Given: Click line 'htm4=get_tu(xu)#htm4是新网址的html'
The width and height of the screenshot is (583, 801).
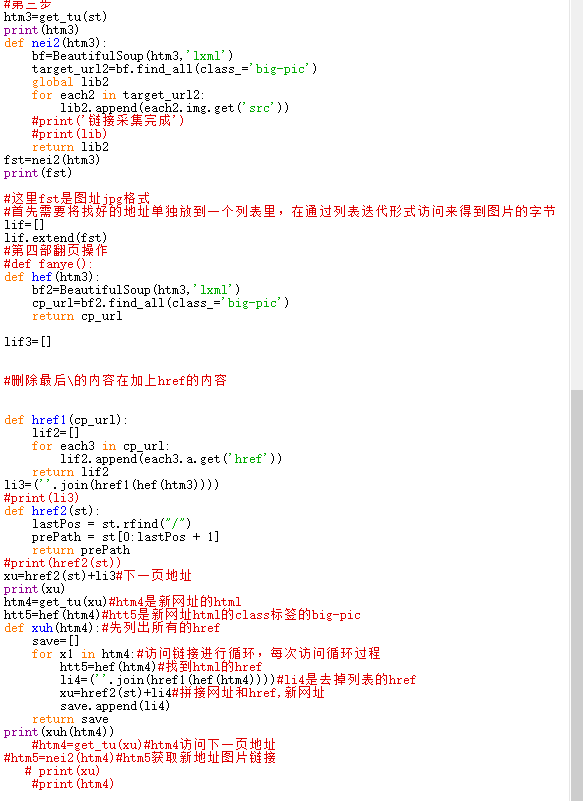Looking at the screenshot, I should tap(122, 602).
